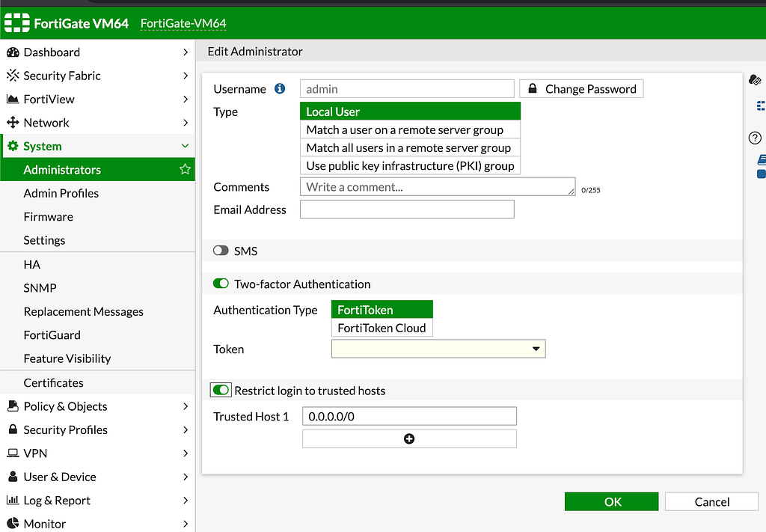Click the Username info icon
Viewport: 766px width, 532px height.
pyautogui.click(x=280, y=88)
